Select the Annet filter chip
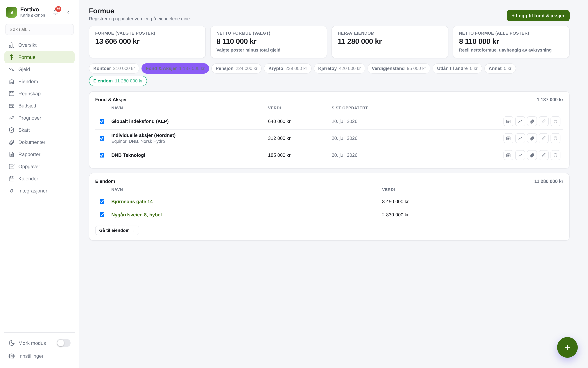Viewport: 588px width, 368px height. point(500,68)
